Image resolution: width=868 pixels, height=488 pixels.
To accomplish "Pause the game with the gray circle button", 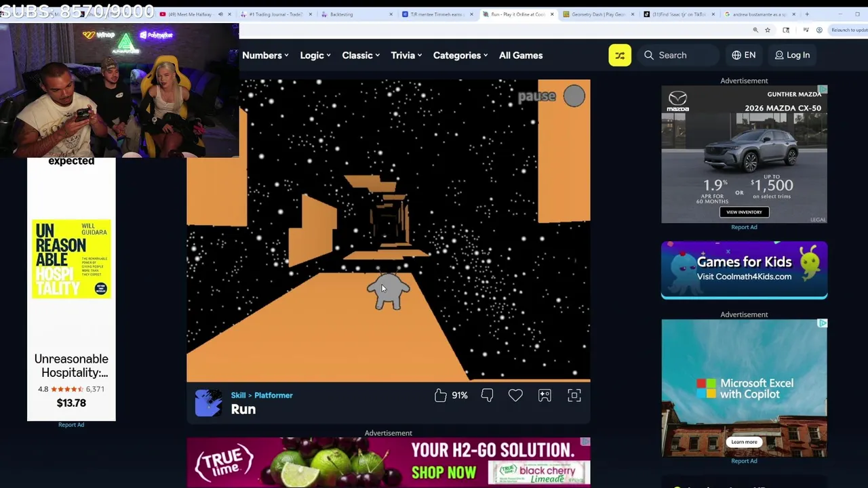I will [574, 96].
